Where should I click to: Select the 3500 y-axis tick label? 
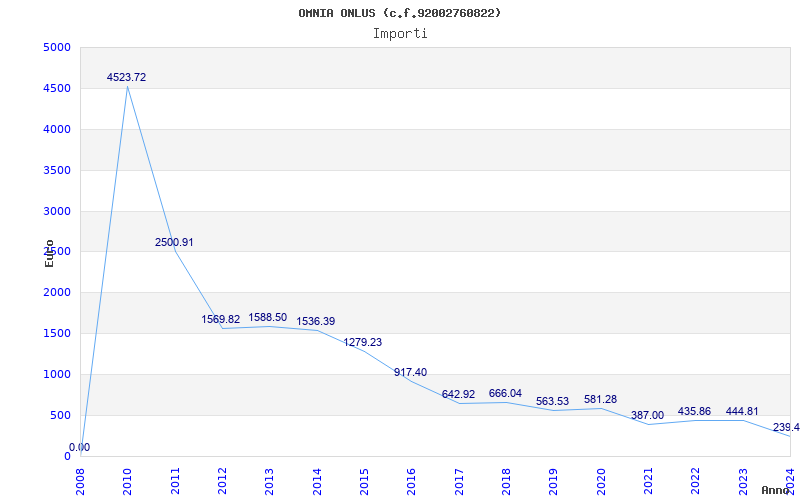click(x=57, y=170)
